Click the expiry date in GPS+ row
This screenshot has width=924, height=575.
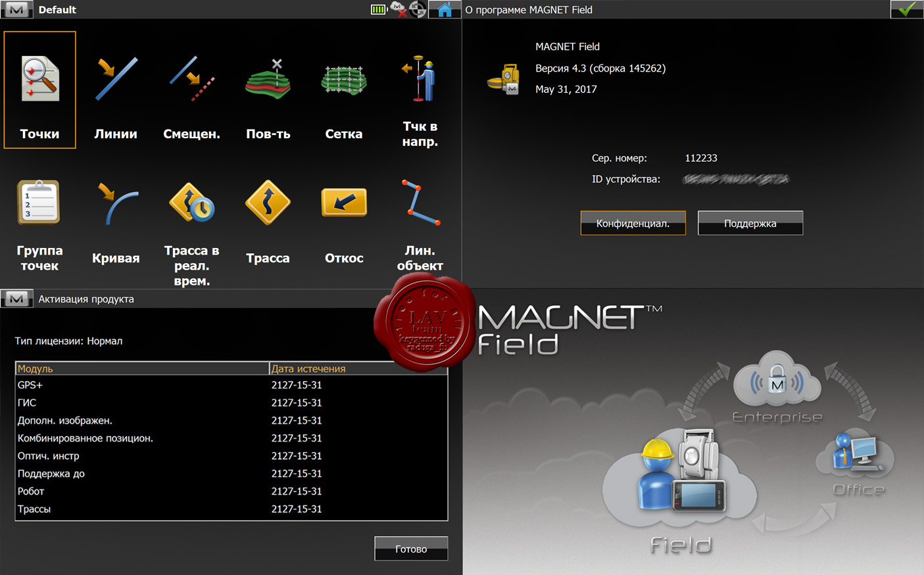297,385
